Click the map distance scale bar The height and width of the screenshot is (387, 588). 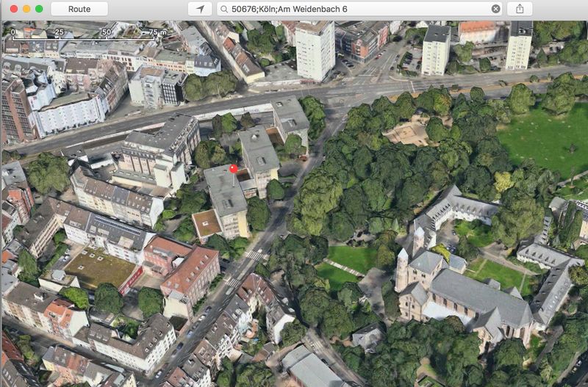tap(89, 34)
